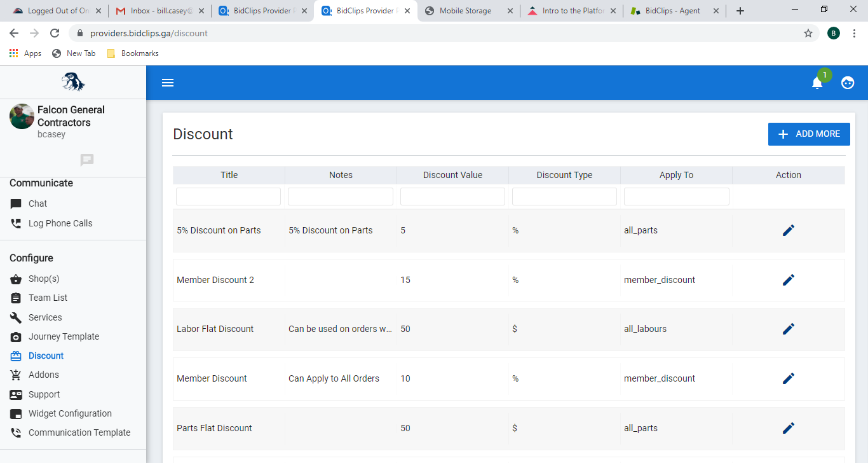Image resolution: width=868 pixels, height=463 pixels.
Task: Sort by Apply To column header
Action: point(676,175)
